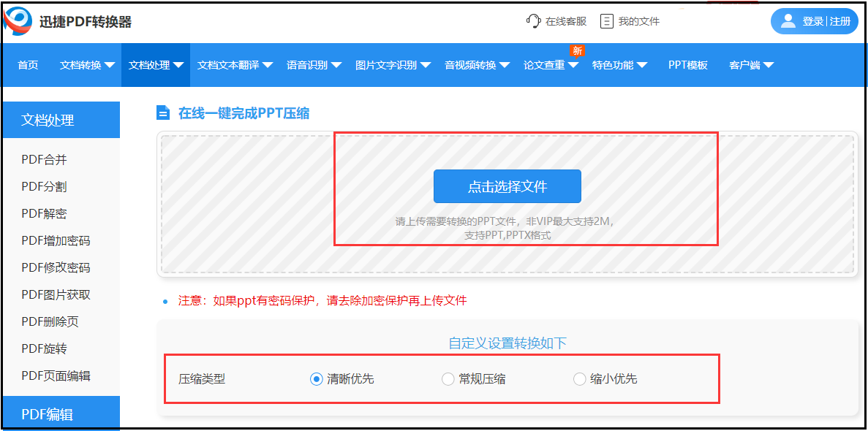This screenshot has height=431, width=868.
Task: Click 登录 in the top right button
Action: (x=813, y=22)
